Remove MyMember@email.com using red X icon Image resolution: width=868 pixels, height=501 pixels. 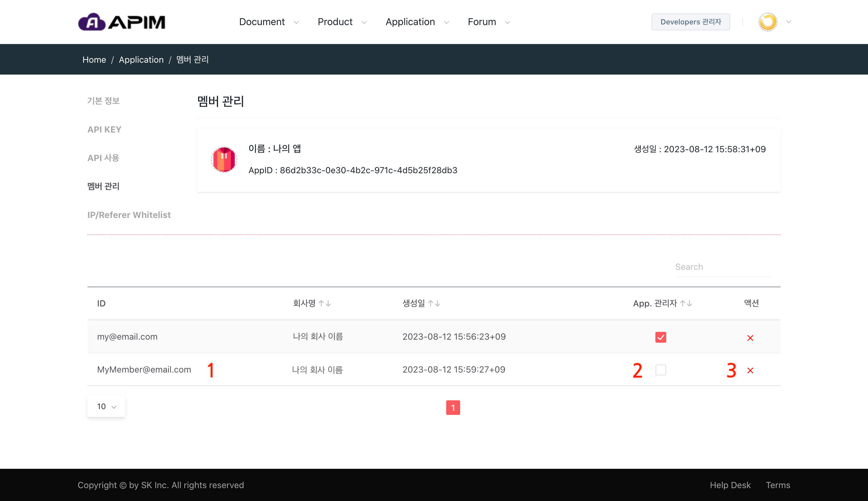[x=750, y=370]
